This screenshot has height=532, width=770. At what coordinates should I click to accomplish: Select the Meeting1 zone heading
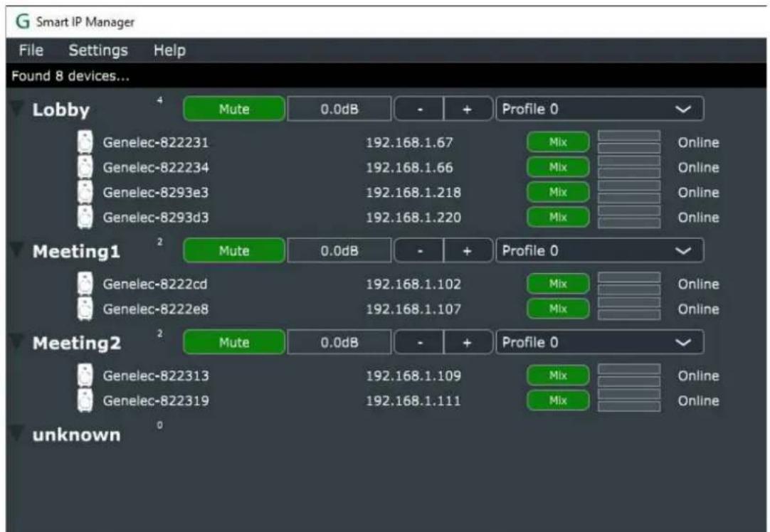pos(76,251)
